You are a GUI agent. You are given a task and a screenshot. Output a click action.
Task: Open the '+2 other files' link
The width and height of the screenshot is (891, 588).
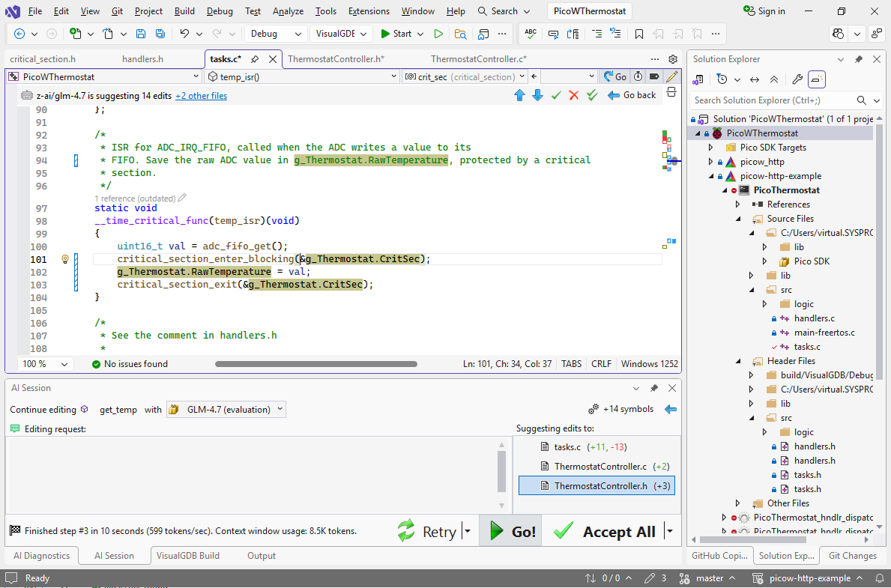pos(201,96)
